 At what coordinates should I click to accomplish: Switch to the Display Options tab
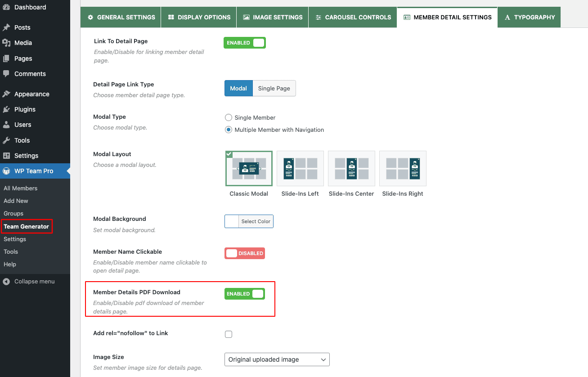[x=199, y=17]
